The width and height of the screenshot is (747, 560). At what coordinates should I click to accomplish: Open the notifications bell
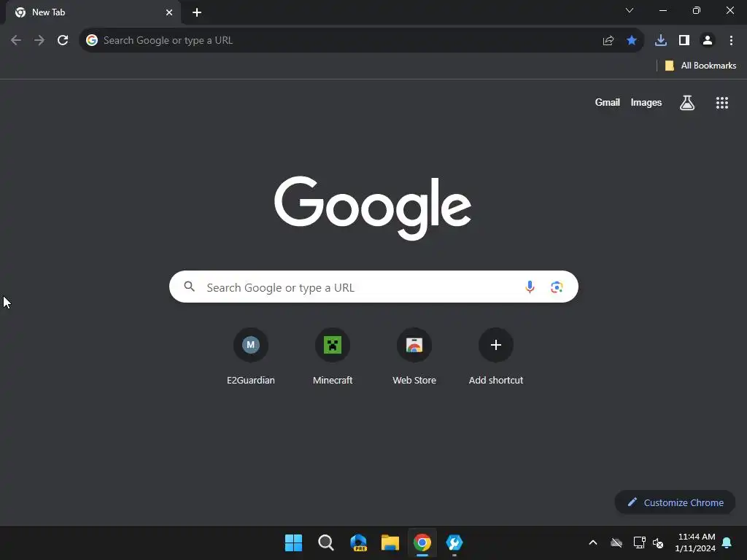(x=727, y=542)
